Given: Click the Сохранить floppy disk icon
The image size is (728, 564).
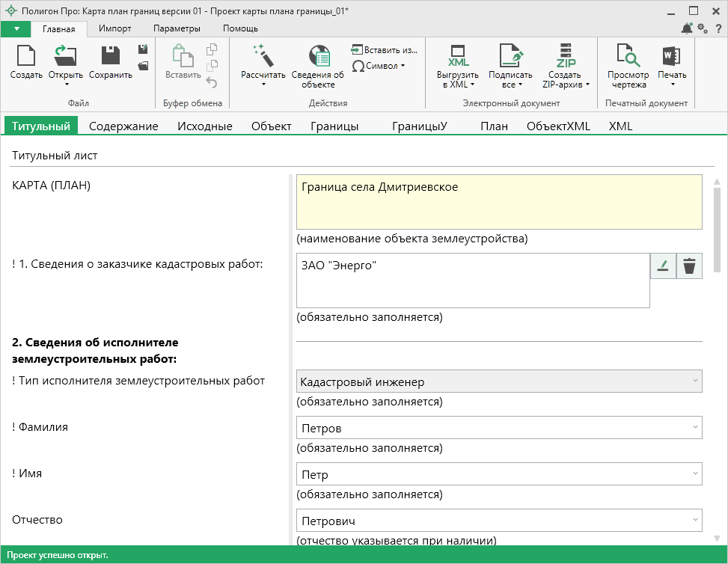Looking at the screenshot, I should tap(110, 57).
